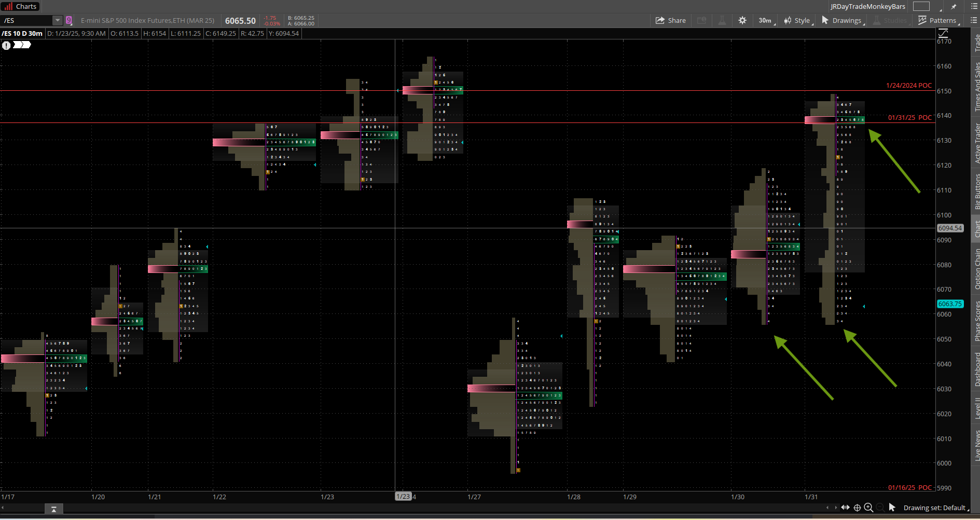Screen dimensions: 980x520
Task: Open the Trade side tab
Action: coord(976,43)
